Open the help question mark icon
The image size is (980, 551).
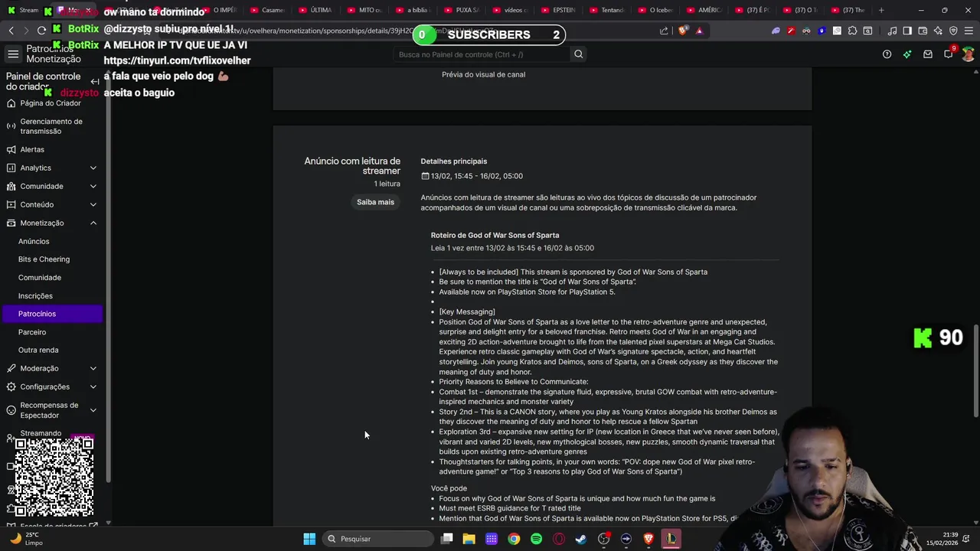pyautogui.click(x=887, y=54)
